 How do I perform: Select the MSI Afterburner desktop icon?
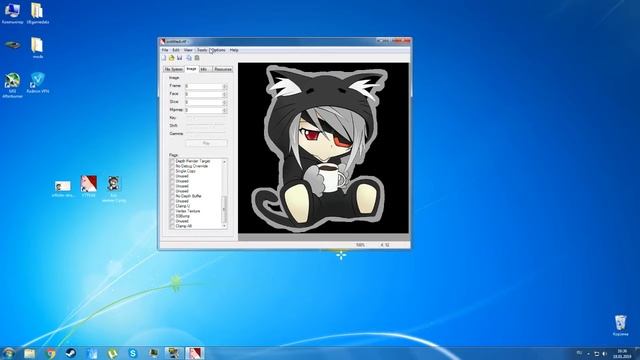[12, 85]
